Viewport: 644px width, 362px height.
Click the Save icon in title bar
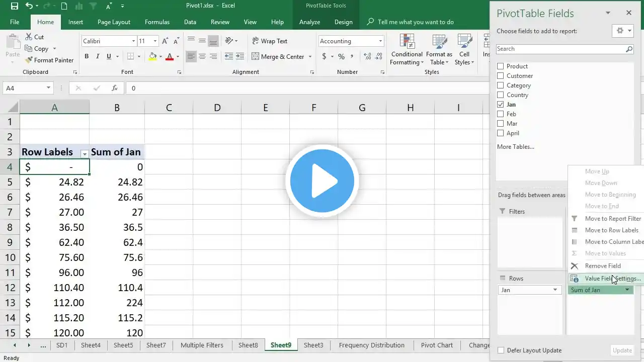click(x=14, y=6)
